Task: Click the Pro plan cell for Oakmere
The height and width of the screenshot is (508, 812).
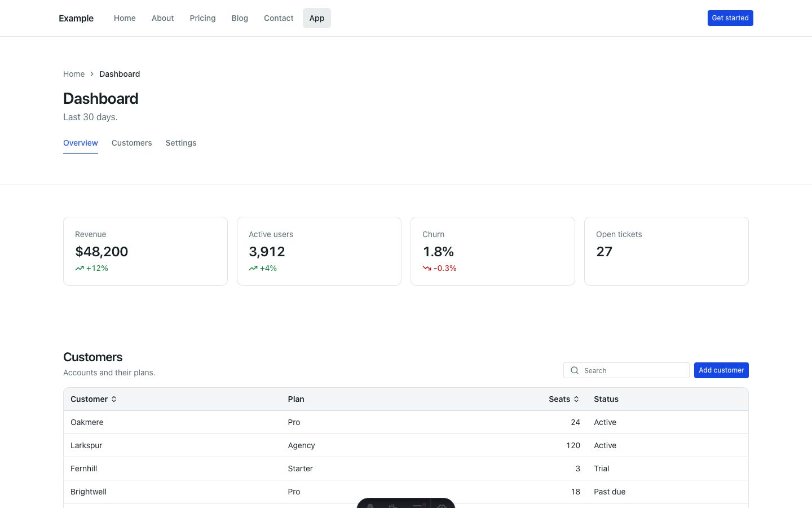Action: 294,422
